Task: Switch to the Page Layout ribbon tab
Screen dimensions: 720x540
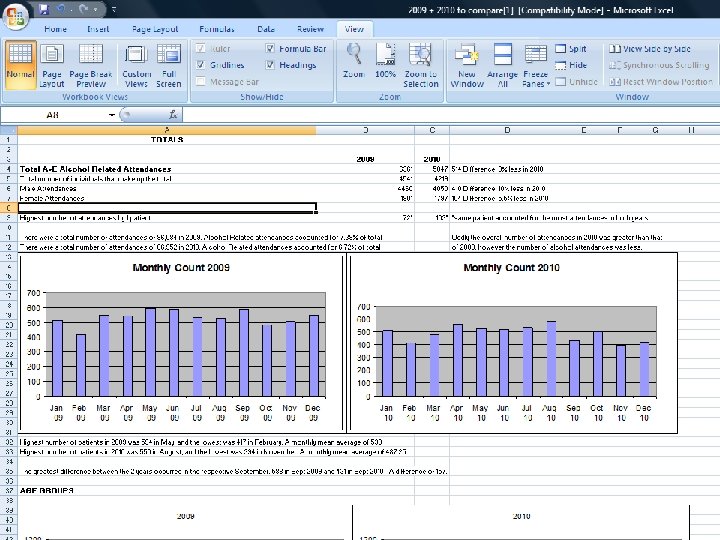Action: [x=153, y=29]
